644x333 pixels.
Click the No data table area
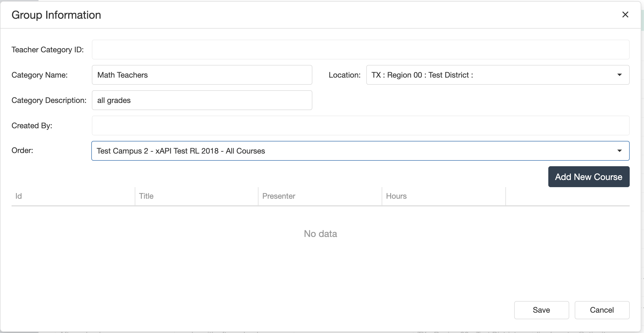[x=320, y=234]
